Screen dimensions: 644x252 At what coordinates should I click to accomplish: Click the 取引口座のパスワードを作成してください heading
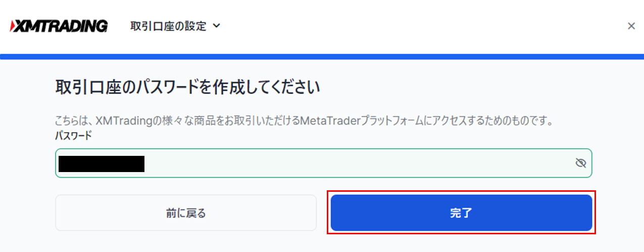coord(187,87)
